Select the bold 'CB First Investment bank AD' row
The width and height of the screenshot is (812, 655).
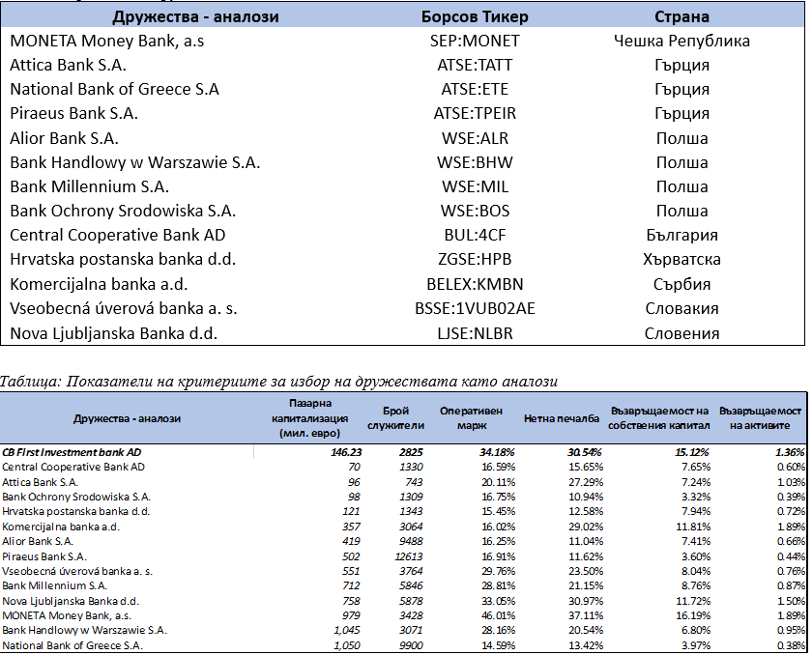(x=72, y=451)
